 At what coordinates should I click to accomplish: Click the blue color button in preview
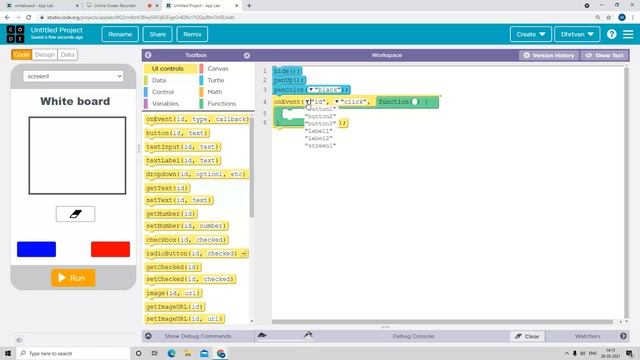tap(36, 249)
